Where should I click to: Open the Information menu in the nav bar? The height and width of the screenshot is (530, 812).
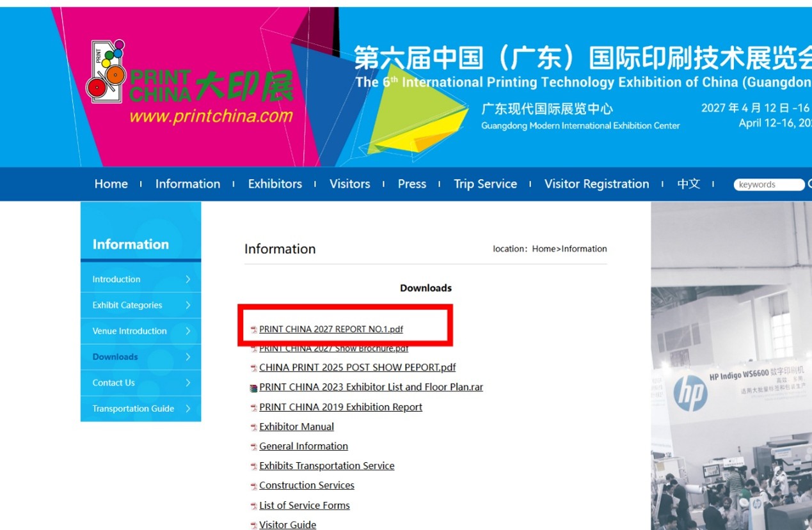187,184
